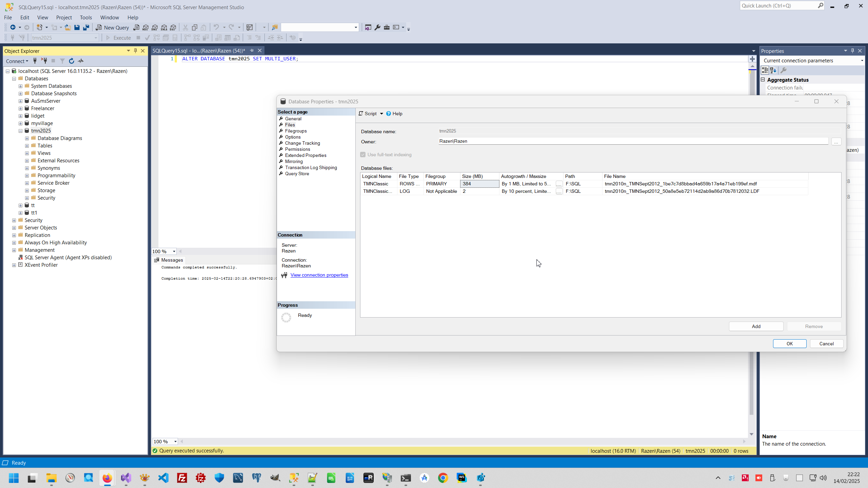The height and width of the screenshot is (488, 868).
Task: Click the View connection properties link
Action: [319, 275]
